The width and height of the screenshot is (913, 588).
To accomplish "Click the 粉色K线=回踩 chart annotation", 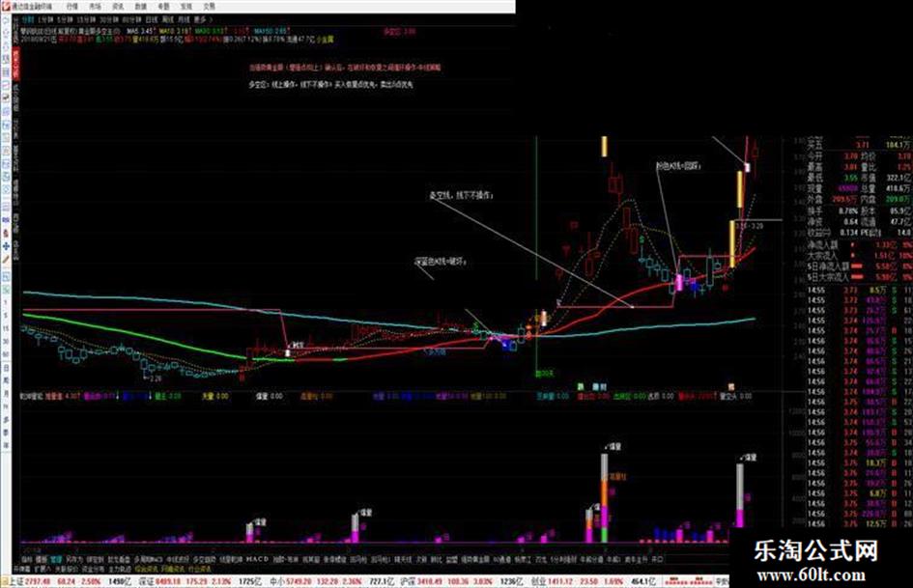I will coord(678,166).
